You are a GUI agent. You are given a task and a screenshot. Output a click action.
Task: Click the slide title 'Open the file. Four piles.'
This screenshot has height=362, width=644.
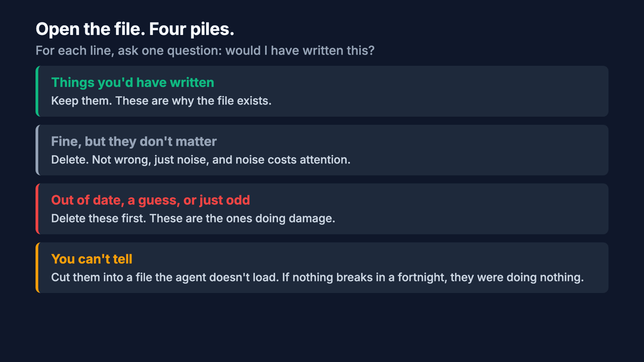tap(135, 29)
